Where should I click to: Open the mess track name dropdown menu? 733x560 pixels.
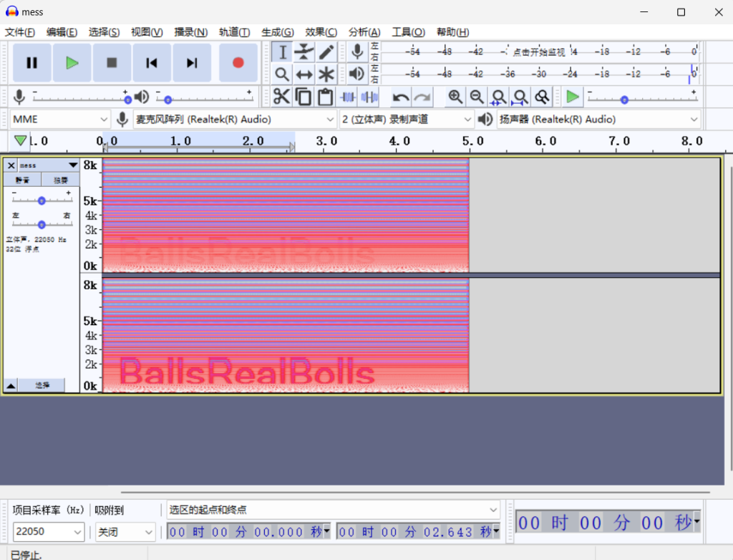point(72,165)
